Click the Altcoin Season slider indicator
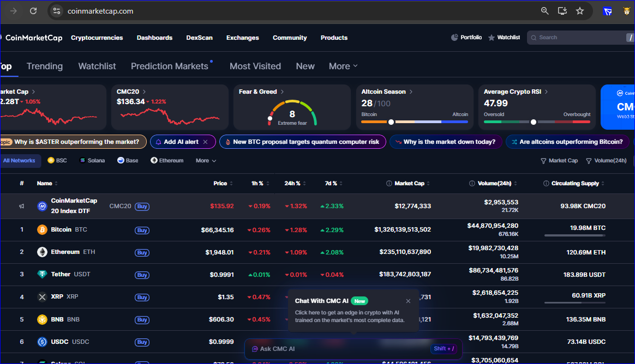This screenshot has width=635, height=364. coord(391,122)
